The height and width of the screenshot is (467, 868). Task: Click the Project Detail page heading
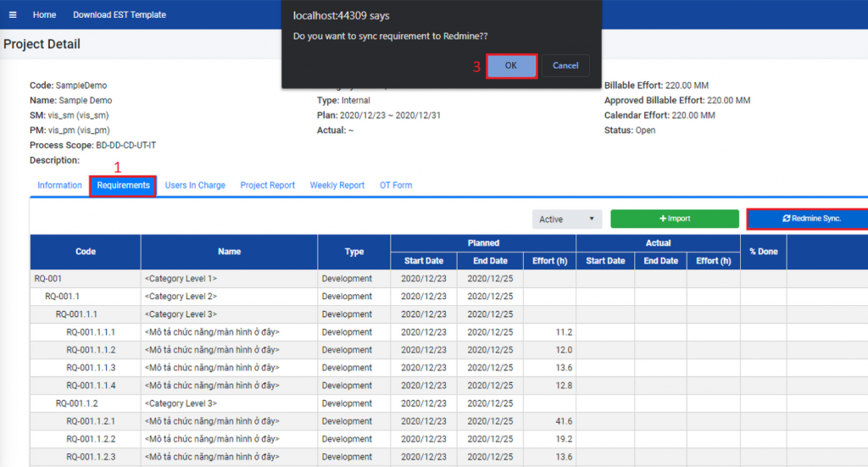coord(42,44)
